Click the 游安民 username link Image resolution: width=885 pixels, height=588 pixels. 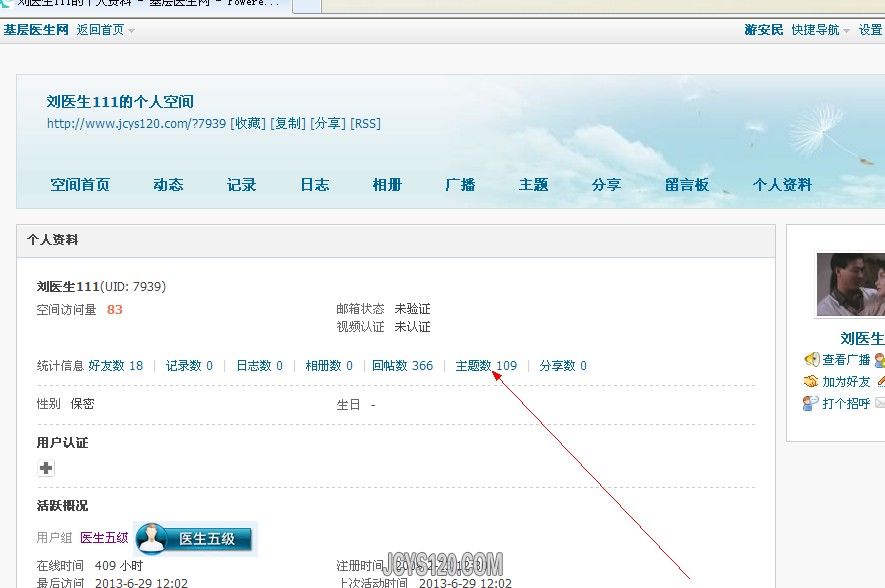click(x=764, y=30)
